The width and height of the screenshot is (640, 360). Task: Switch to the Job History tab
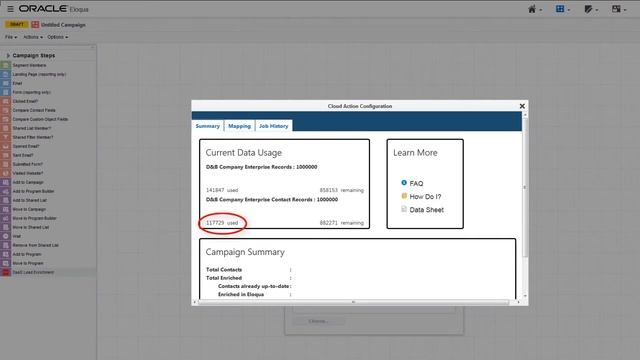(274, 126)
